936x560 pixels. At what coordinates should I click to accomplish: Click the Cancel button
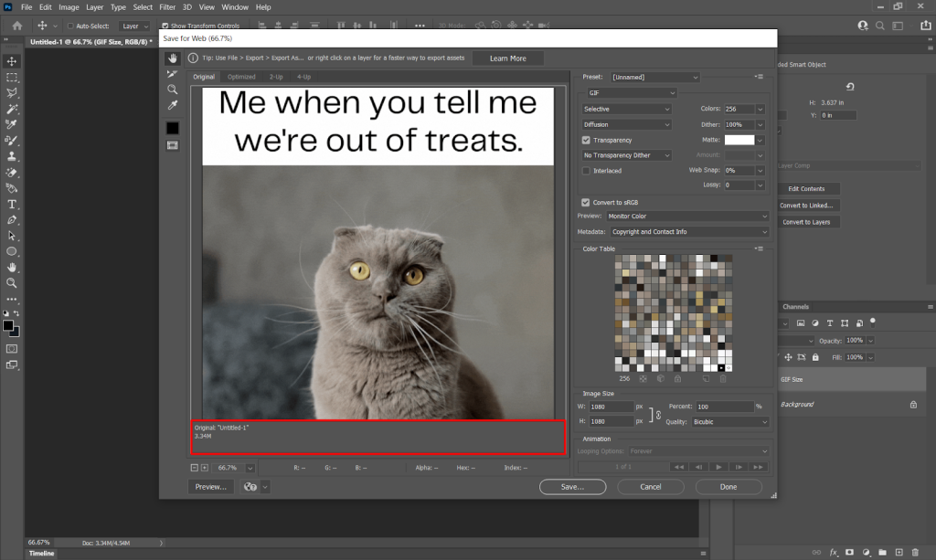pos(651,487)
